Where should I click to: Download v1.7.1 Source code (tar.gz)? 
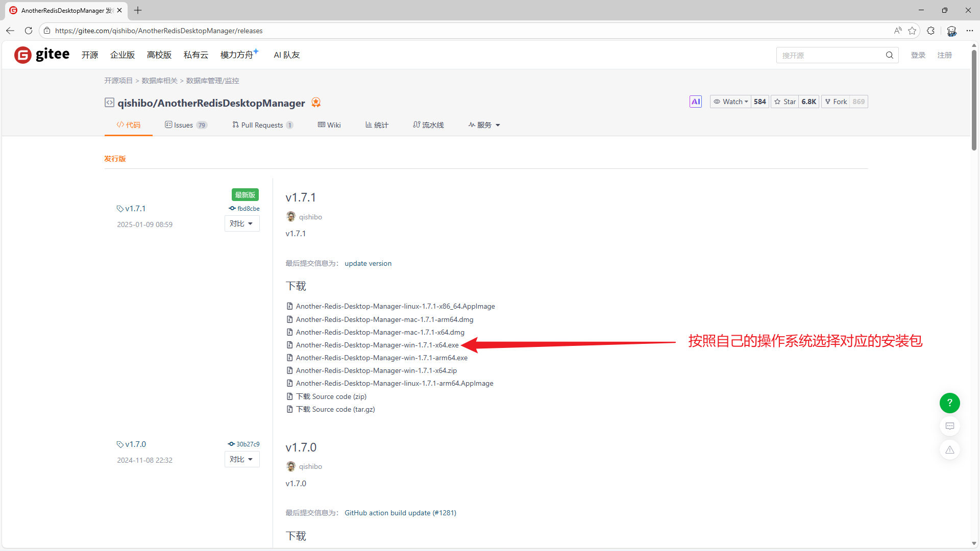point(335,409)
